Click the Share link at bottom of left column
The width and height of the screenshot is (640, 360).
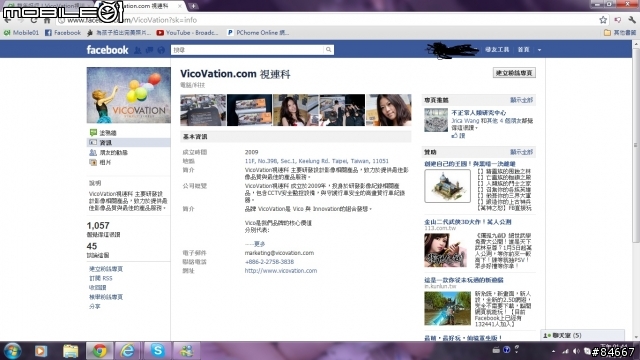click(94, 307)
